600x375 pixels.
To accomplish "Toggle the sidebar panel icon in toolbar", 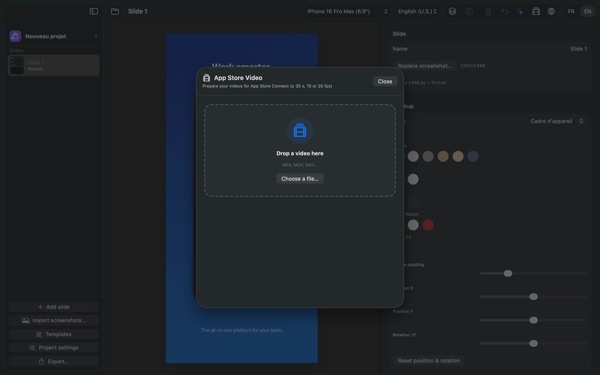I will (x=94, y=11).
